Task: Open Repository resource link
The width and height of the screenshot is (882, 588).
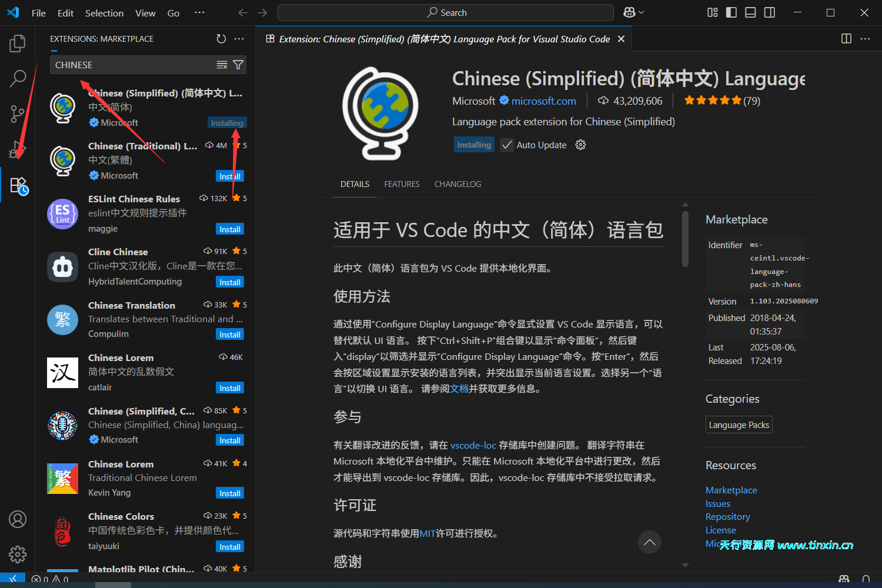Action: pos(728,516)
